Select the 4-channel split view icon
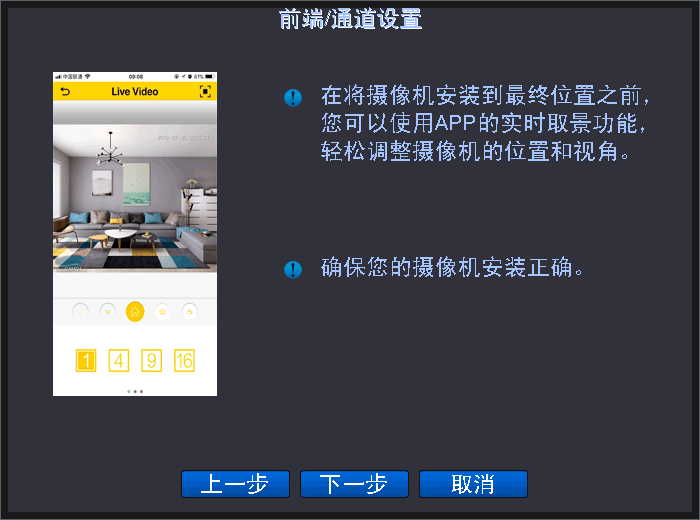 point(119,360)
